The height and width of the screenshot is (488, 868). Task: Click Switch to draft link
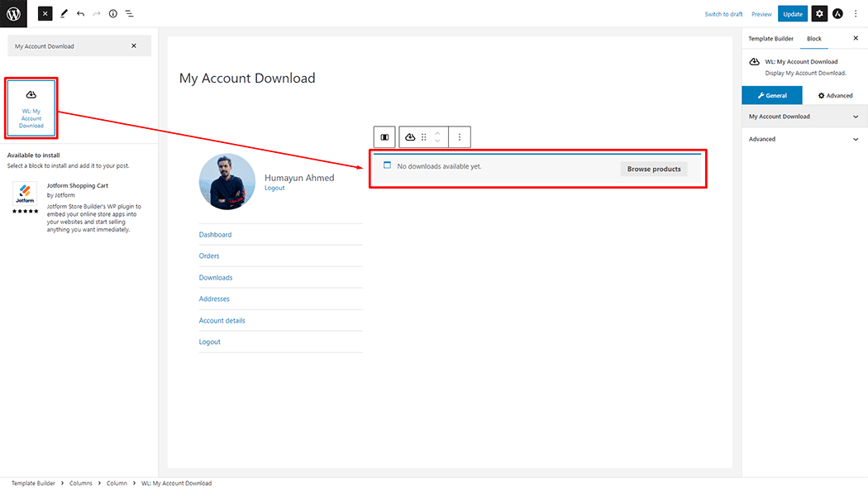(723, 13)
